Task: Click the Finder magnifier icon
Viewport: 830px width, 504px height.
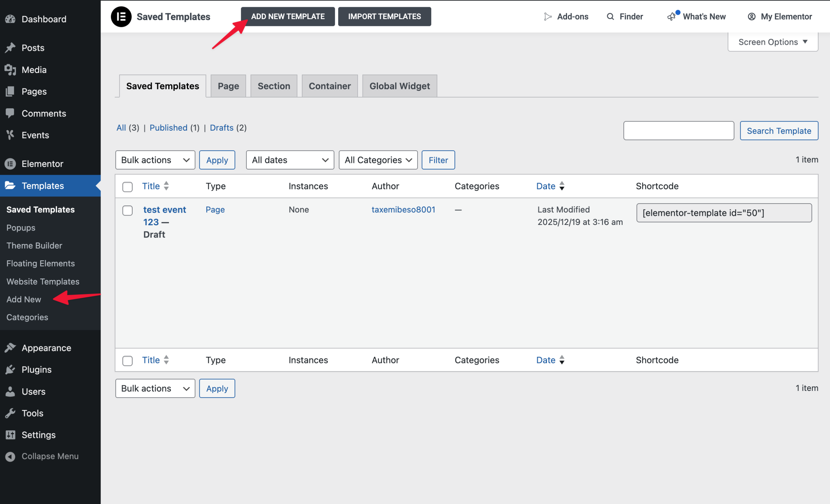Action: [x=610, y=17]
